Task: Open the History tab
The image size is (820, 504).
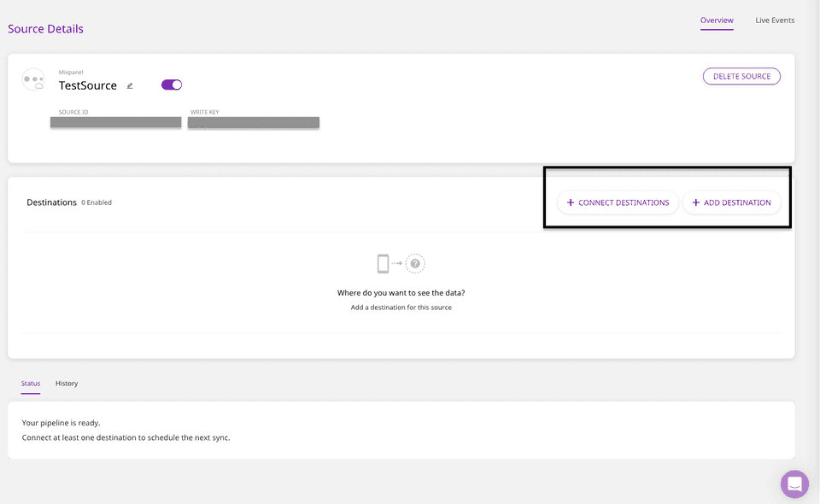Action: click(66, 383)
